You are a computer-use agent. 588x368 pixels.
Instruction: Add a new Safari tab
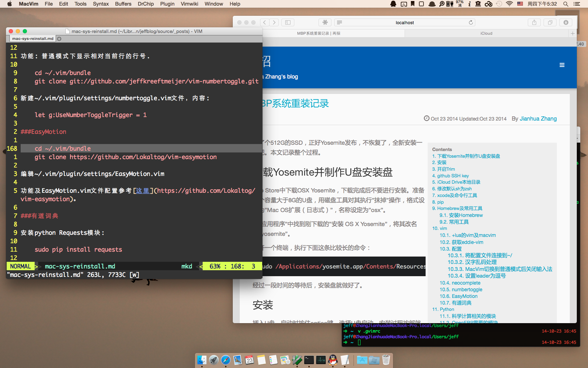(573, 33)
